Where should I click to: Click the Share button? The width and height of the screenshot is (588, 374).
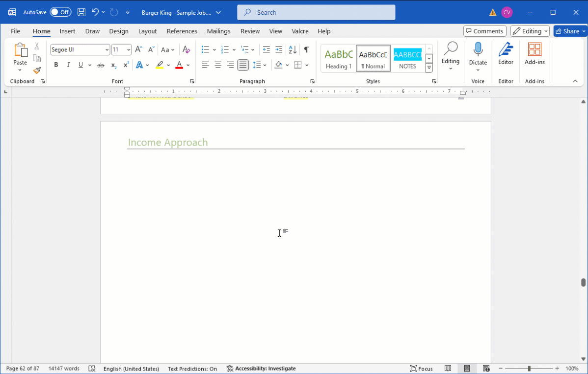(x=570, y=31)
